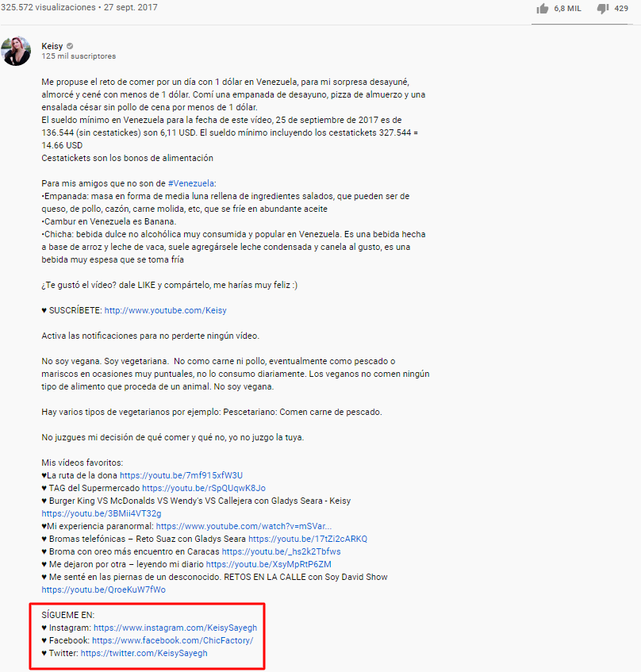This screenshot has height=672, width=641.
Task: Open Bromas telefónicas Reto Suaz link
Action: tap(308, 539)
